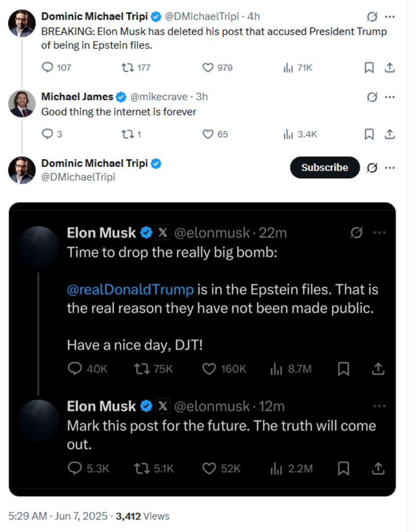Bookmark Michael James's reply
417x532 pixels.
[369, 134]
